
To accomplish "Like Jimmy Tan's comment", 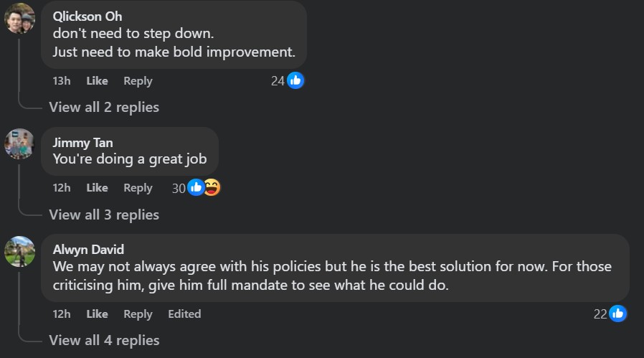I will 97,188.
